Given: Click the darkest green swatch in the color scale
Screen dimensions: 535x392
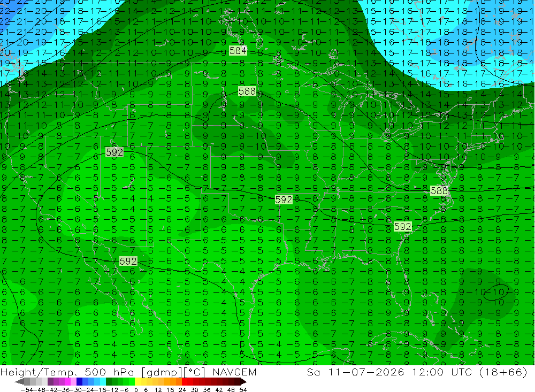Looking at the screenshot, I should [x=109, y=382].
